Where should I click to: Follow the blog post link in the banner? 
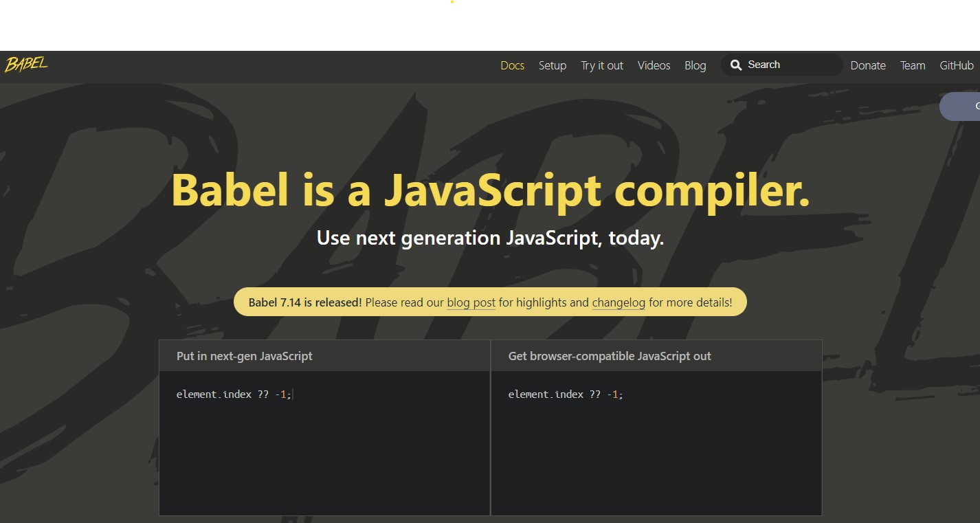471,302
